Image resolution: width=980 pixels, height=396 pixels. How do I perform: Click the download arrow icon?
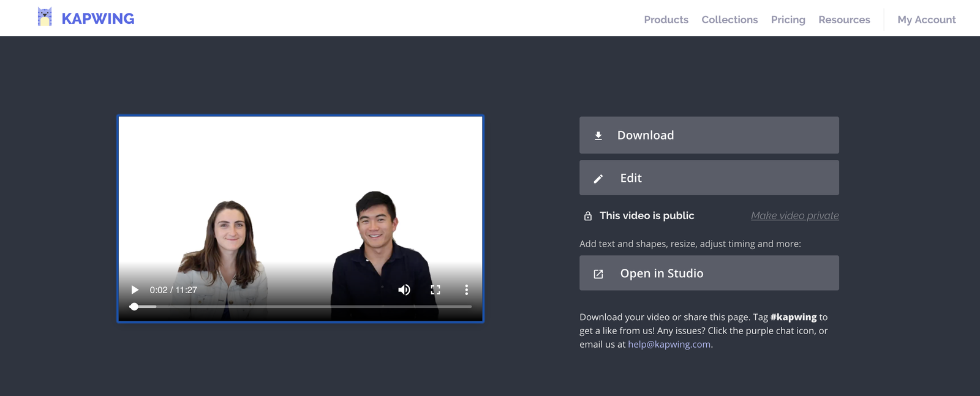[598, 136]
